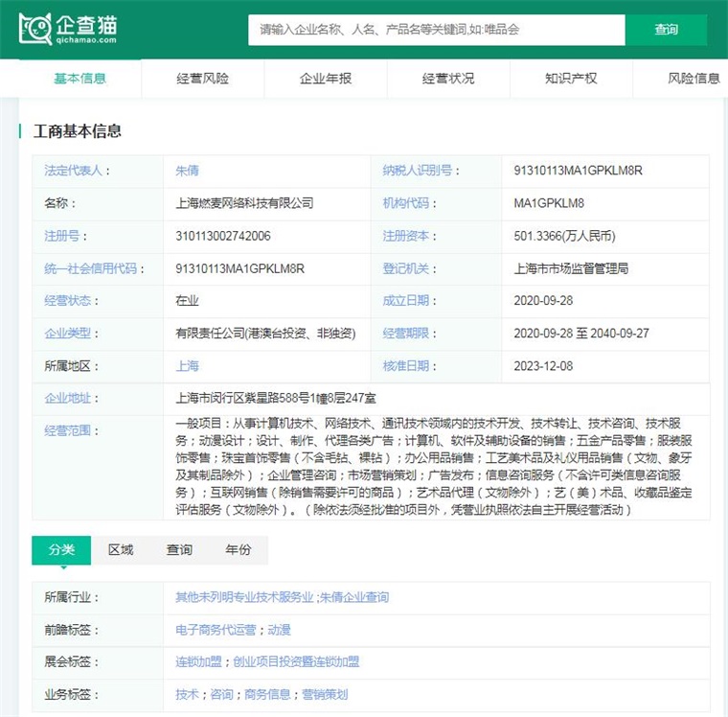This screenshot has height=717, width=728.
Task: Switch to the 区域 sub-tab
Action: (x=121, y=550)
